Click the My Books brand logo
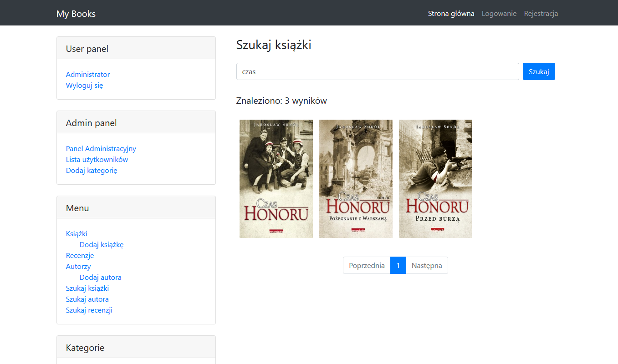Screen dimensions: 618x364 pyautogui.click(x=76, y=14)
